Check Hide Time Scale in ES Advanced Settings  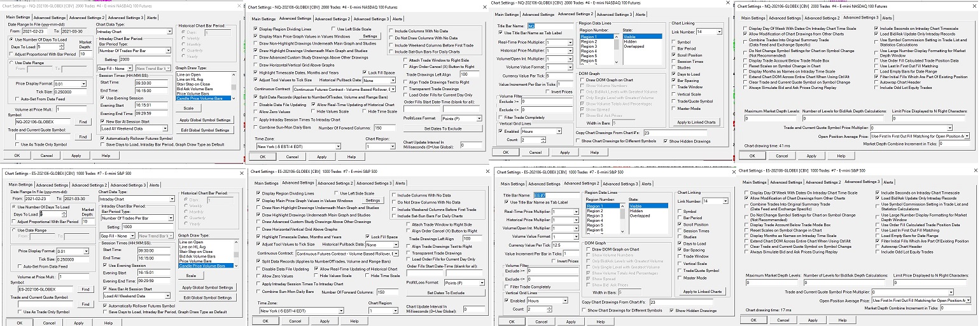[366, 275]
